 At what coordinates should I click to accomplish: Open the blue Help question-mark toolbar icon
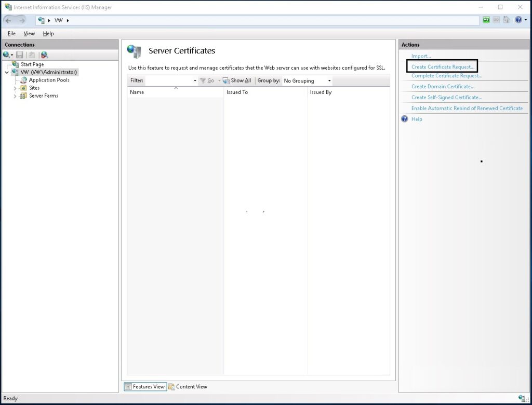[517, 20]
